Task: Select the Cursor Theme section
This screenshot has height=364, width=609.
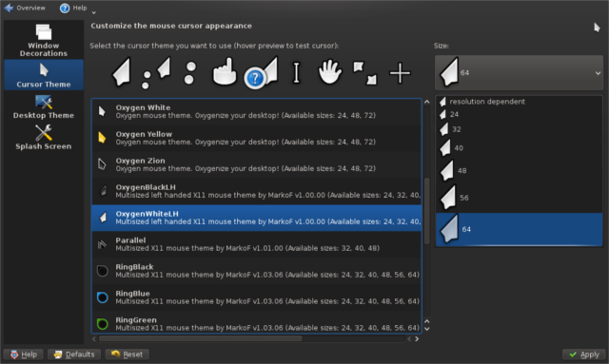Action: tap(44, 75)
